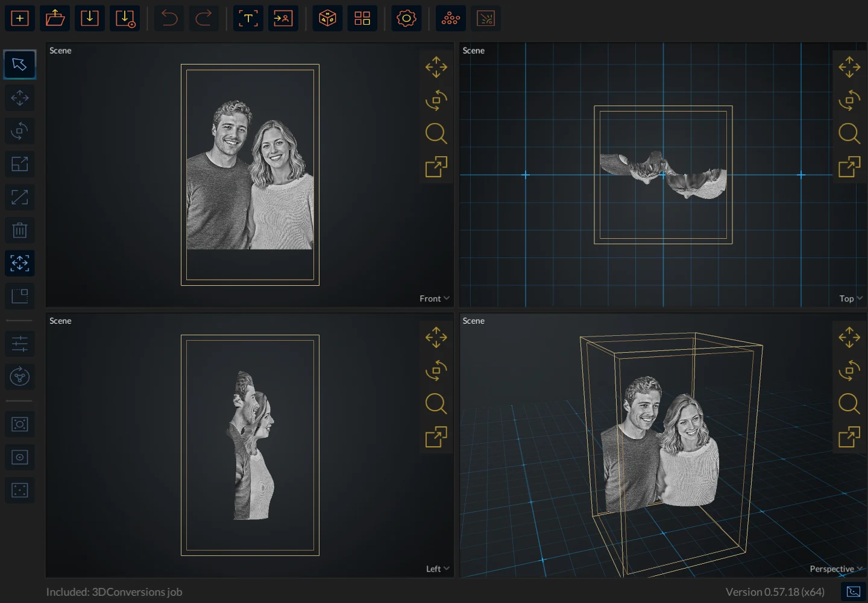Click the New scene plus icon

point(20,19)
